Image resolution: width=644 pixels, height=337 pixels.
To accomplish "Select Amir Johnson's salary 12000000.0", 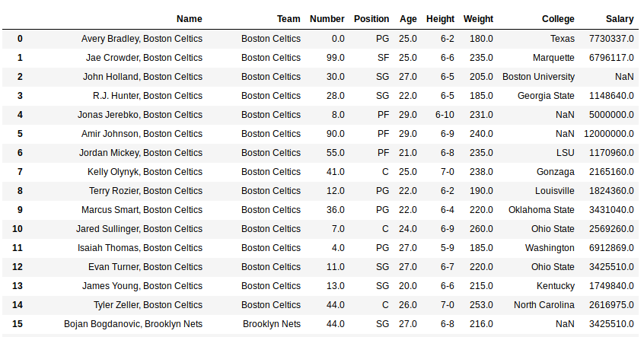I will 609,134.
